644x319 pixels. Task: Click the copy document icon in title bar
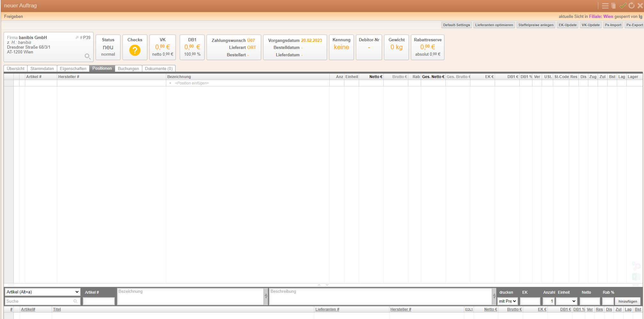point(613,6)
